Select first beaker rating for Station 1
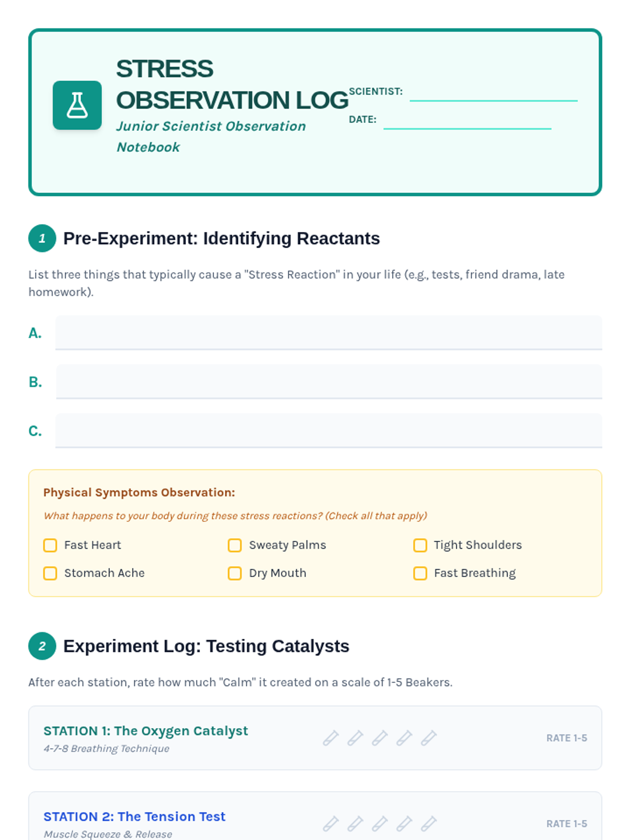The height and width of the screenshot is (840, 630). pyautogui.click(x=331, y=738)
